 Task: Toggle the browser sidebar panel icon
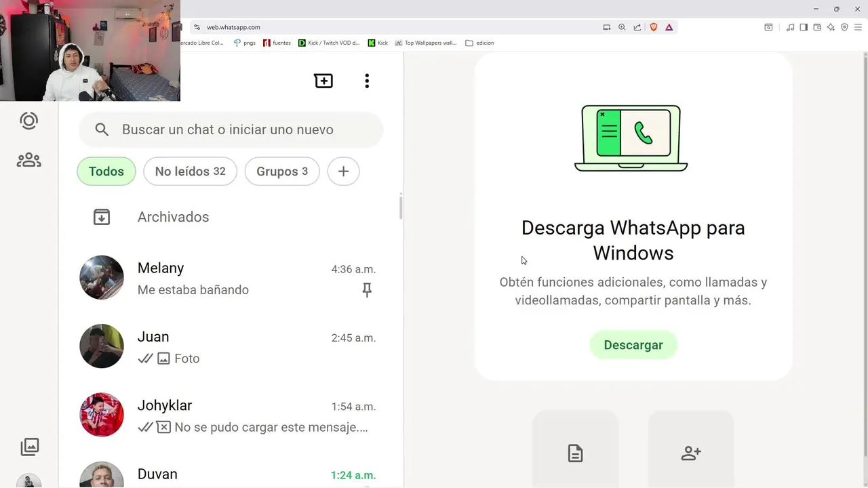click(804, 27)
